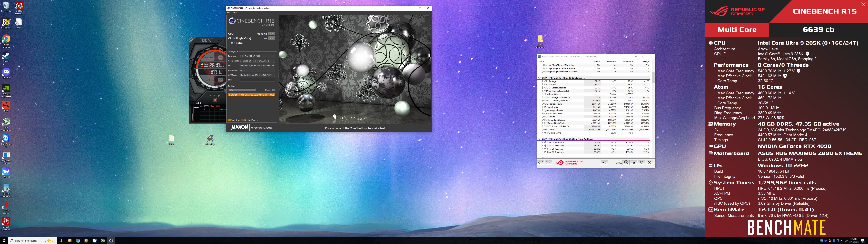Open the notification center icon

tap(863, 241)
